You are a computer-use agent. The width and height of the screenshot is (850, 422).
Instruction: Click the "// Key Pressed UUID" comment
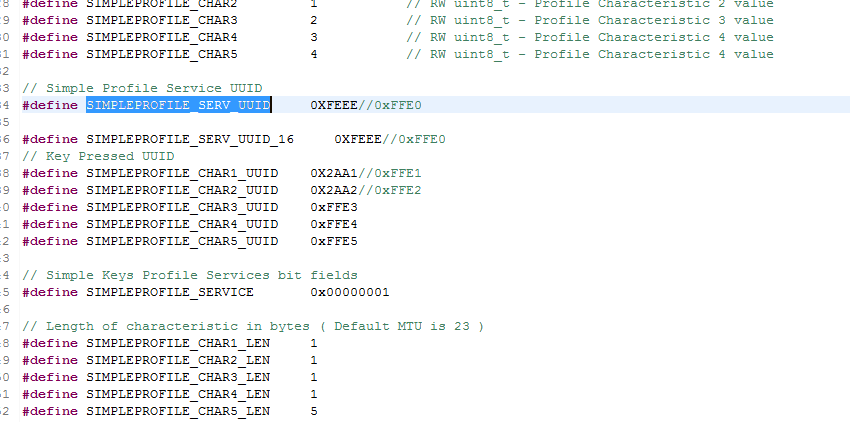[x=97, y=156]
